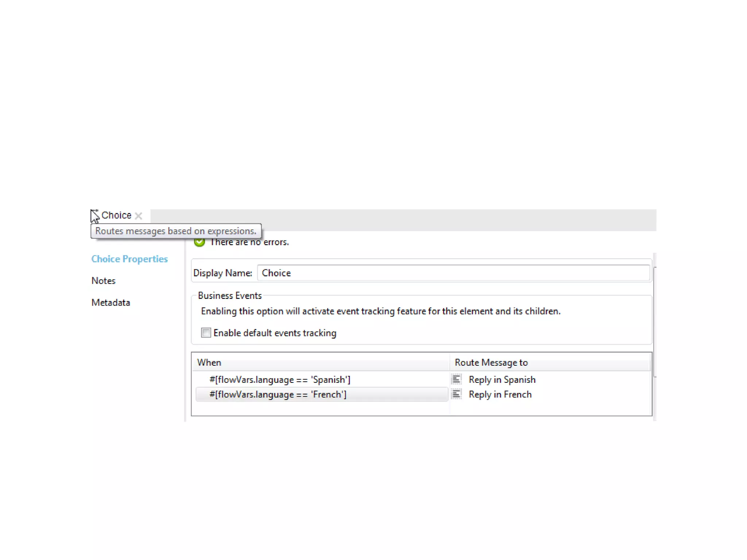
Task: Switch to the Notes section
Action: coord(104,281)
